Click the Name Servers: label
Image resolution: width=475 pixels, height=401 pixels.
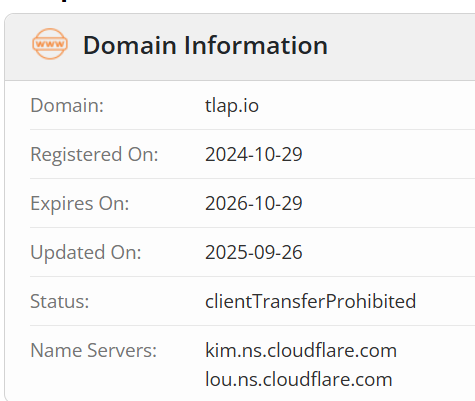[93, 350]
